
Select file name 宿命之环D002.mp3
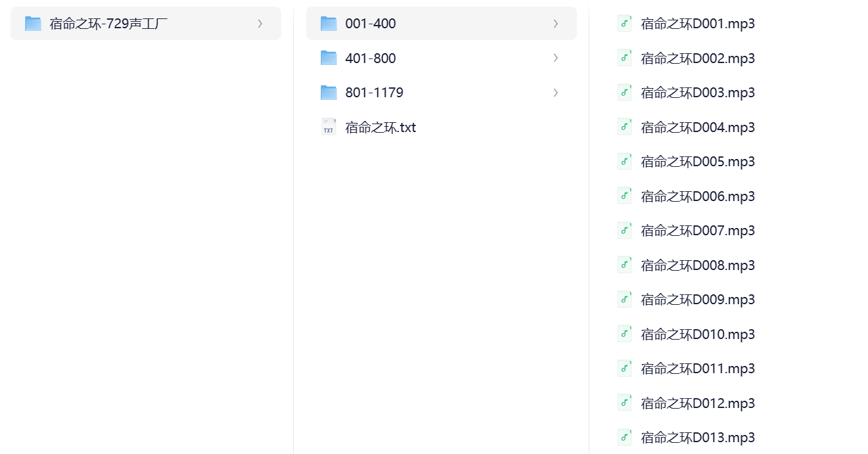[x=698, y=58]
